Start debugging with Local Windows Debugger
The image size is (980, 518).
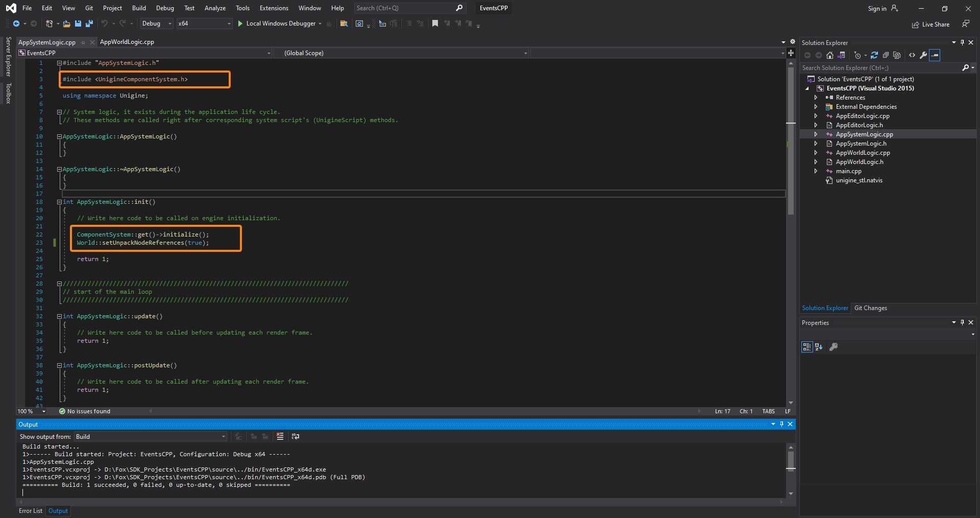278,23
